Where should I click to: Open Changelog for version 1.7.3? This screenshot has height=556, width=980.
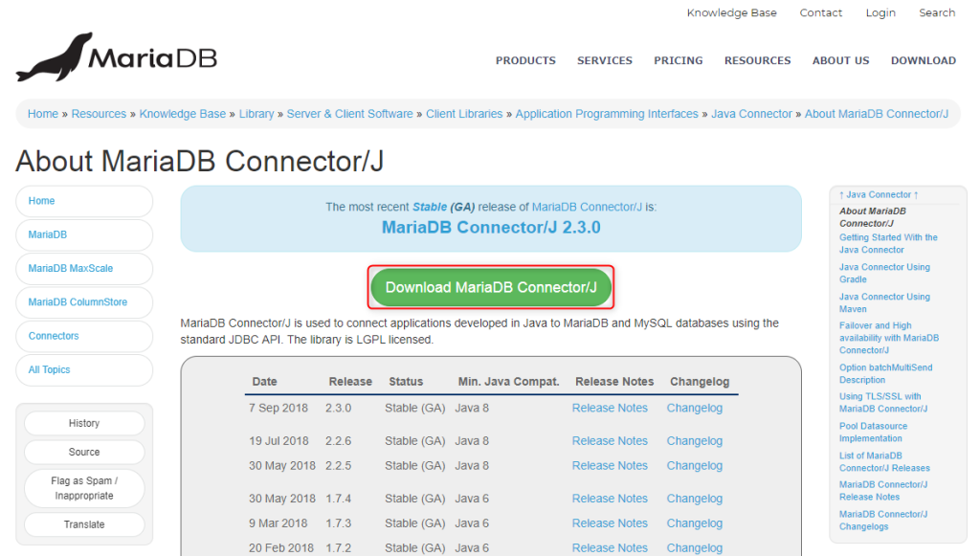coord(695,523)
